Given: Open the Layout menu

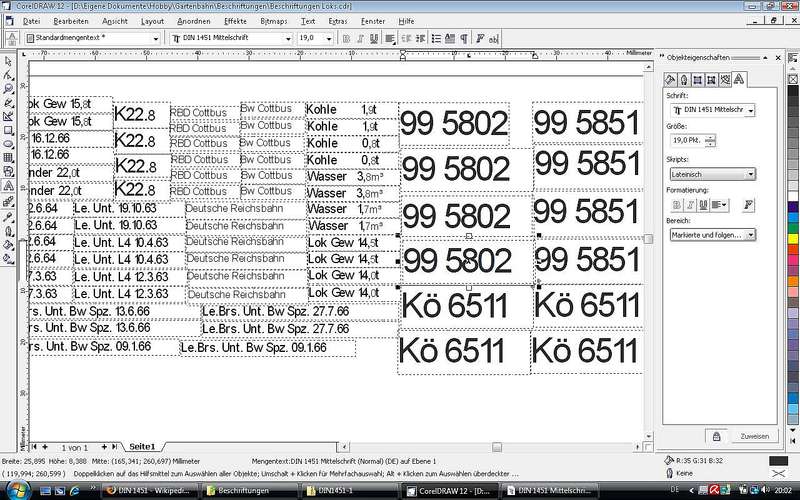Looking at the screenshot, I should (153, 21).
